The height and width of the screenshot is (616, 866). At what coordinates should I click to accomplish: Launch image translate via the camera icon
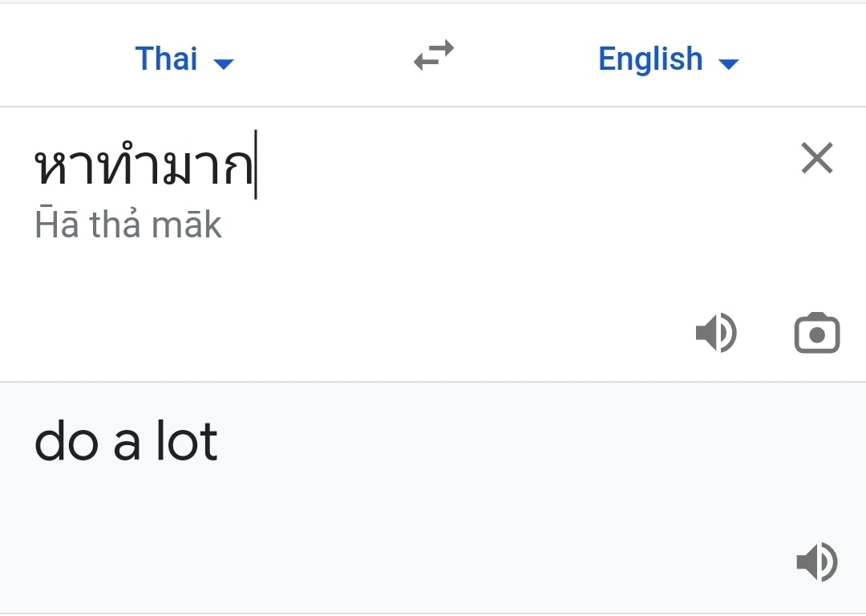coord(817,333)
